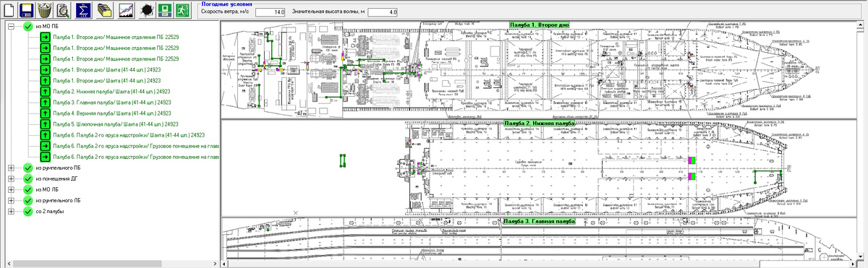Expand the 'из румпельного ЛБ' node
The image size is (868, 268).
(x=11, y=200)
